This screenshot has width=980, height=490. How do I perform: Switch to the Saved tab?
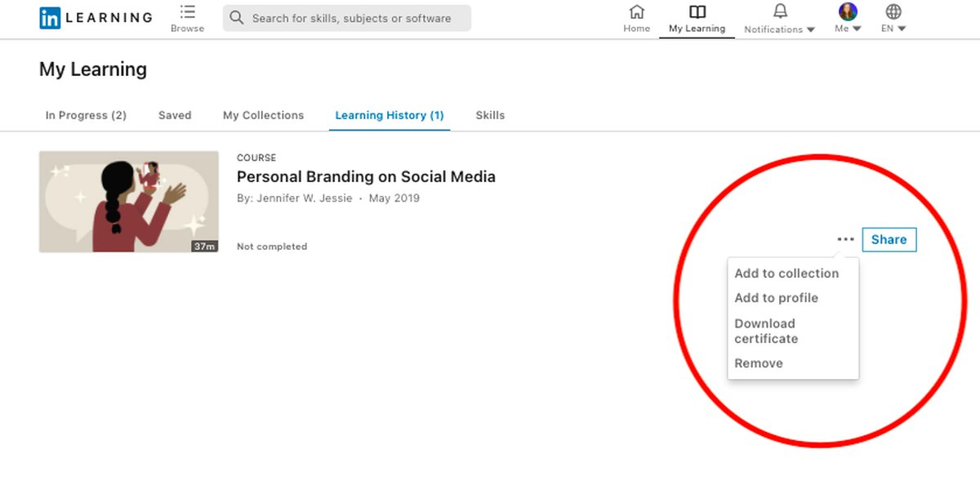tap(175, 115)
